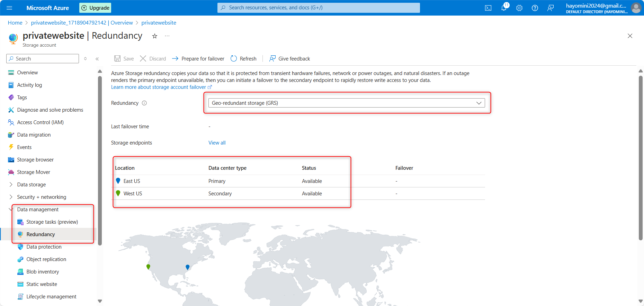
Task: Click the top search resources field
Action: [319, 8]
